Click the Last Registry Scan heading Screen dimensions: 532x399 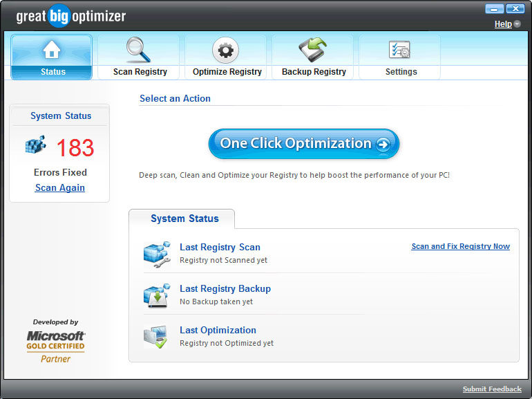[220, 247]
